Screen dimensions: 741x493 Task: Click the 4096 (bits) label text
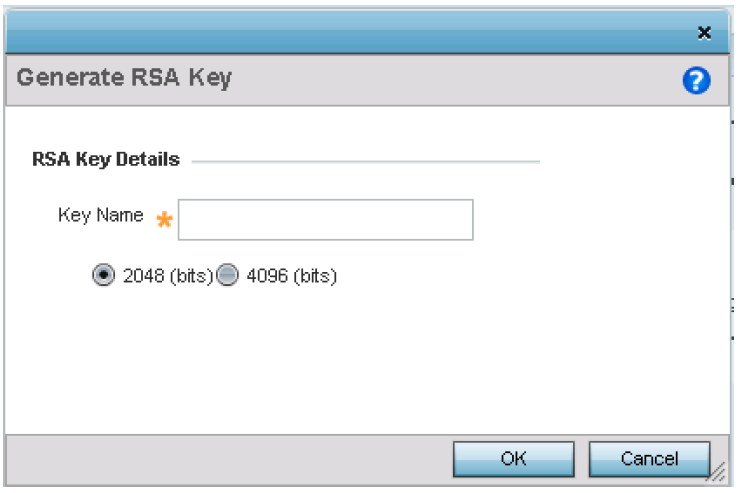[x=292, y=276]
